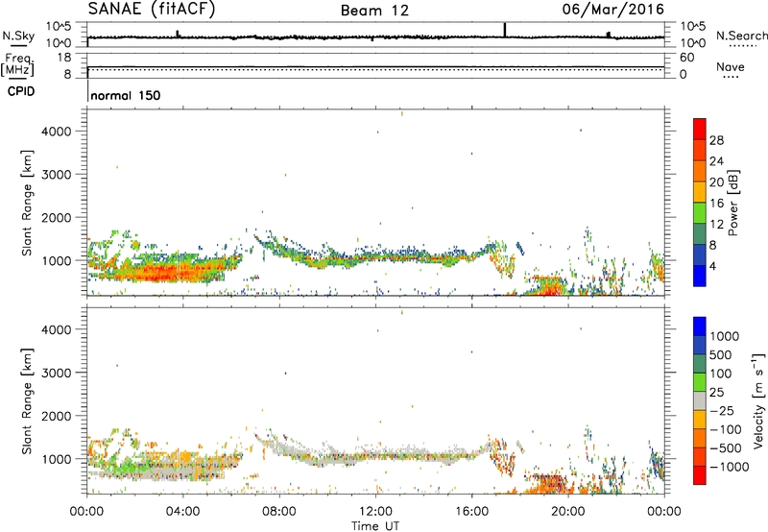Click the Slant Range label of velocity panel
Viewport: 768px width, 532px height.
(27, 400)
